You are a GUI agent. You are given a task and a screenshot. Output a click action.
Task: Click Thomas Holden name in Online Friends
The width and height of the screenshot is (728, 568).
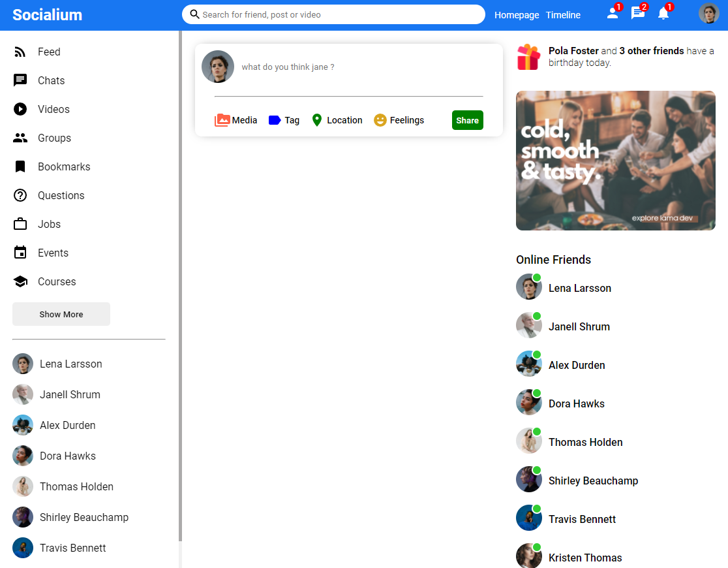point(585,442)
